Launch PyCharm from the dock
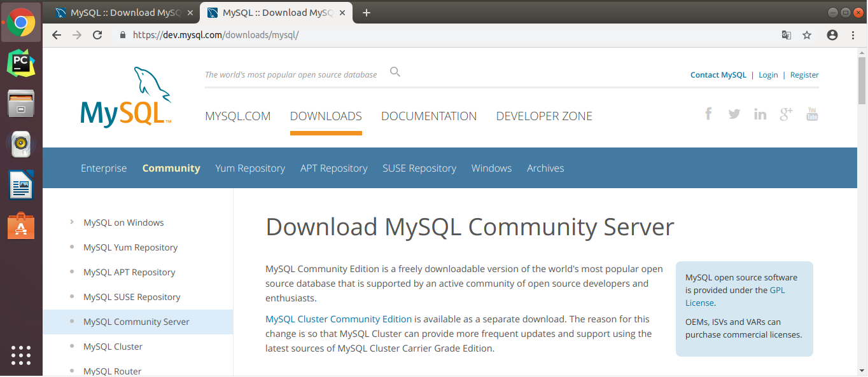This screenshot has height=377, width=868. click(21, 63)
